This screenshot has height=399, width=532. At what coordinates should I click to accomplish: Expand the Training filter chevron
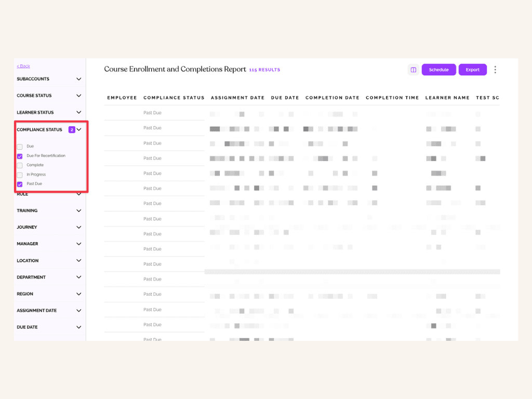(79, 211)
